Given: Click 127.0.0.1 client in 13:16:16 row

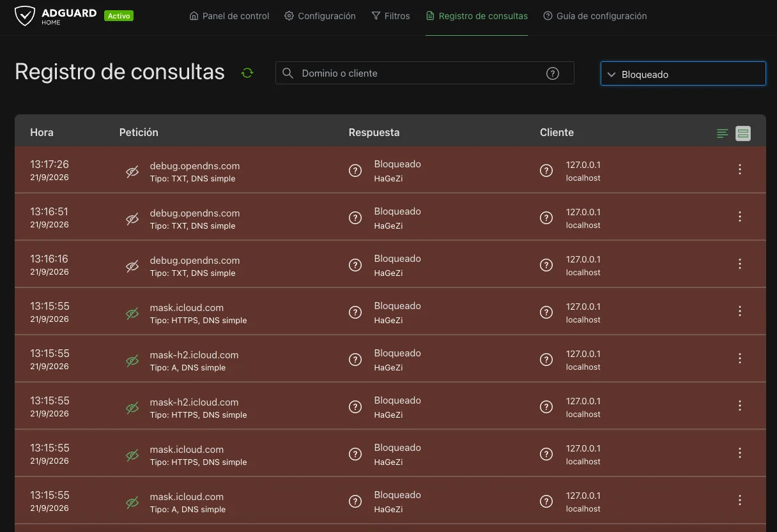Looking at the screenshot, I should [583, 259].
